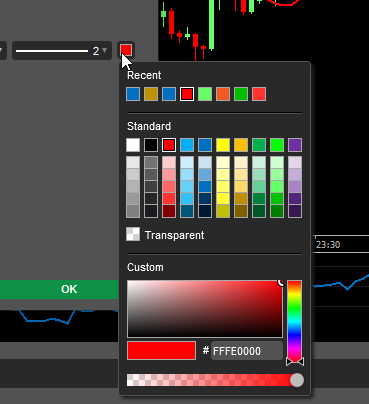Adjust the opacity slider handle
Viewport: 369px width, 404px height.
click(x=297, y=380)
